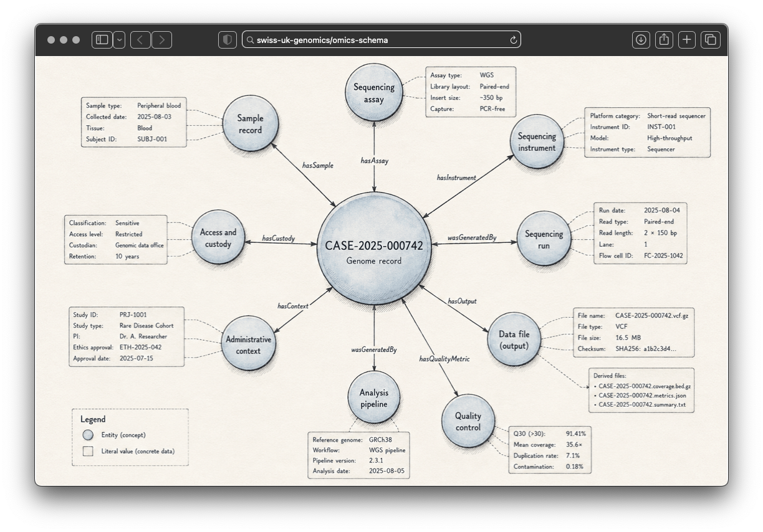Open the sidebar options dropdown arrow
This screenshot has width=763, height=532.
[119, 40]
